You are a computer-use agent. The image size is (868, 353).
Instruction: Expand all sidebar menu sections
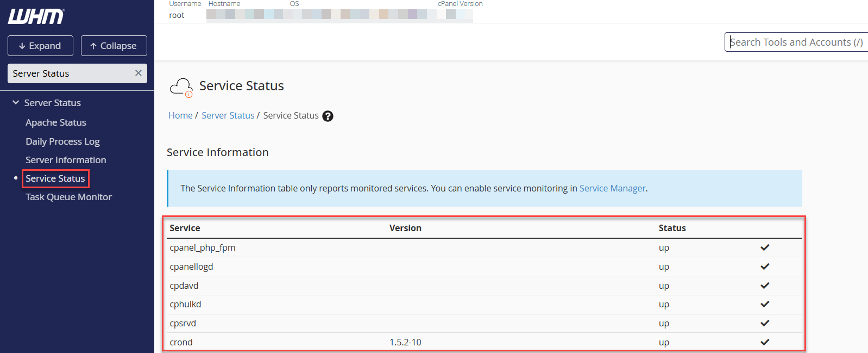[x=40, y=46]
